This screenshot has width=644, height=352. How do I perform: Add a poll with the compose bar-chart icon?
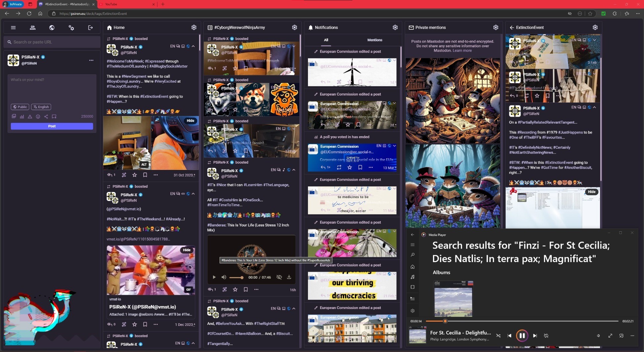(x=22, y=116)
